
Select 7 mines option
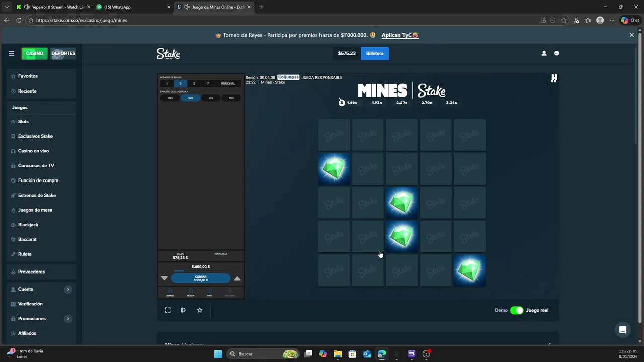point(208,84)
